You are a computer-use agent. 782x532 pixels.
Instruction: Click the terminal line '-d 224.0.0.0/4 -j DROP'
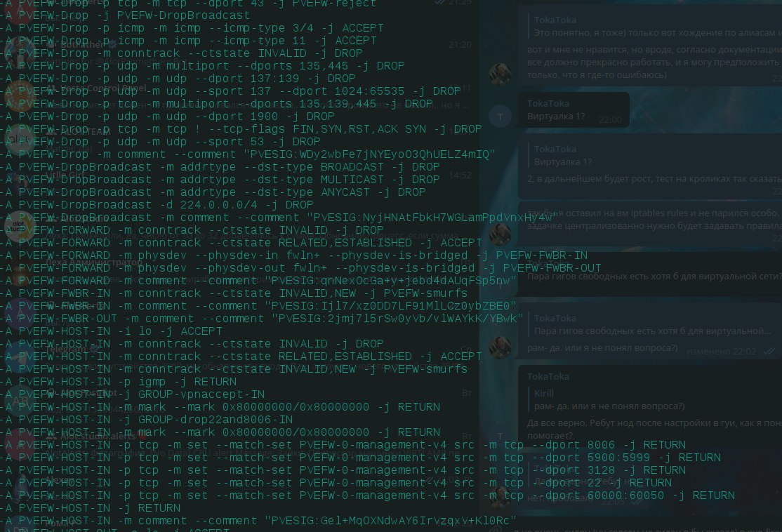tap(157, 205)
